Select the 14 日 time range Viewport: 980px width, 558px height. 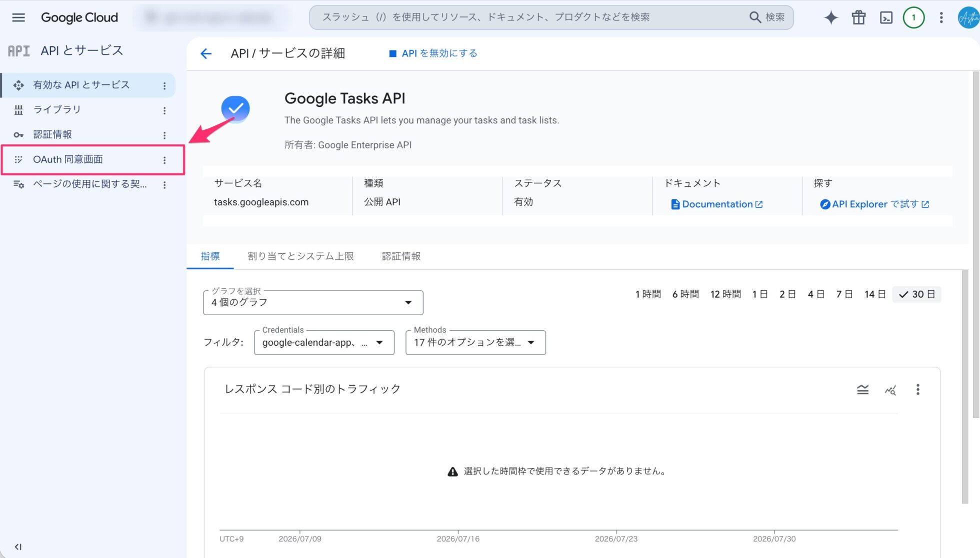coord(875,294)
